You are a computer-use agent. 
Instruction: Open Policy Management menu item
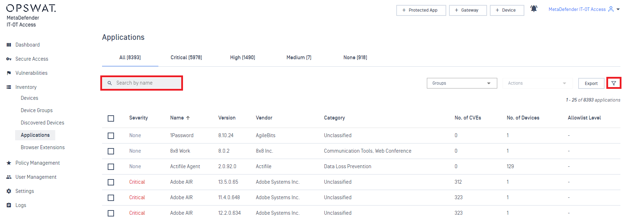(38, 163)
